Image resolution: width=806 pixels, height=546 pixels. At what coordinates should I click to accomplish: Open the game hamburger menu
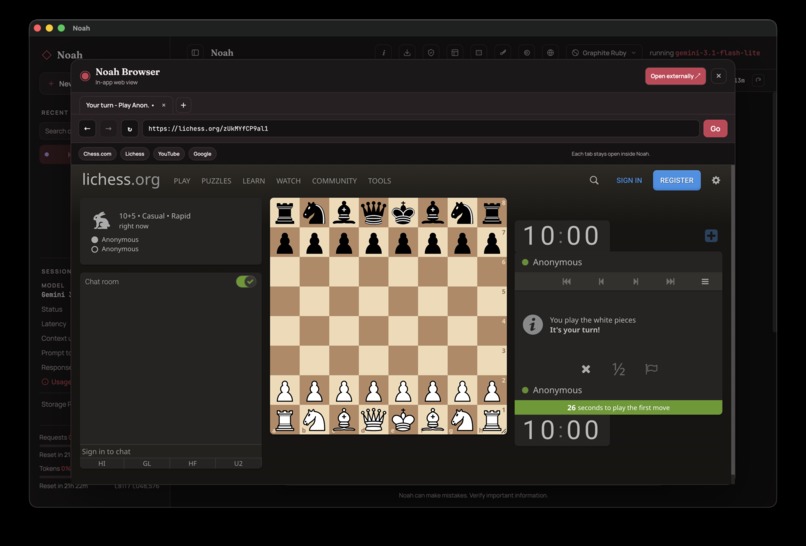coord(705,282)
